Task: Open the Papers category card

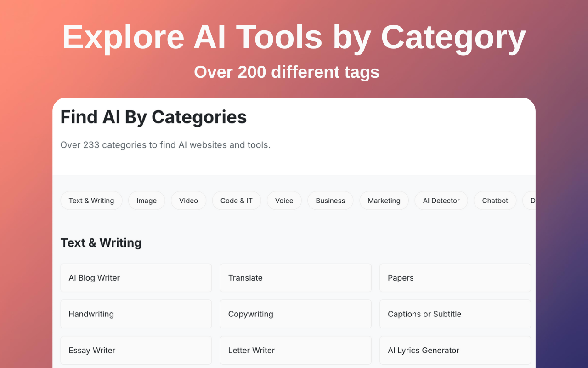Action: coord(455,278)
